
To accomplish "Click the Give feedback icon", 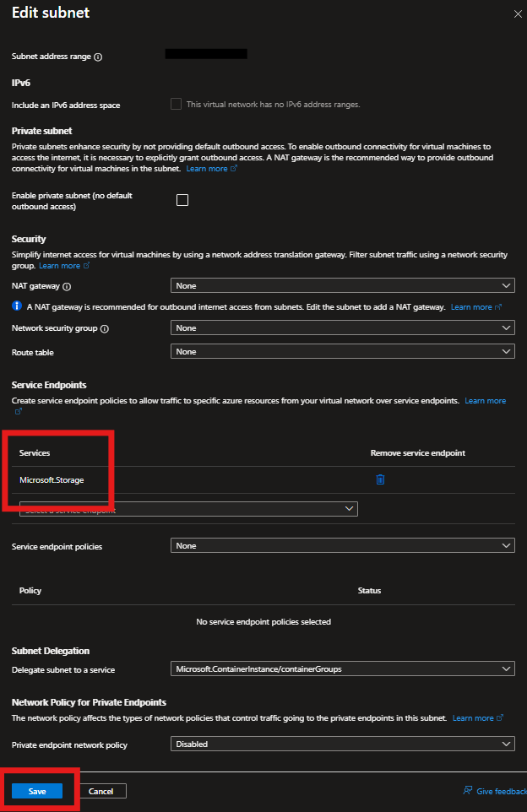I will tap(467, 791).
